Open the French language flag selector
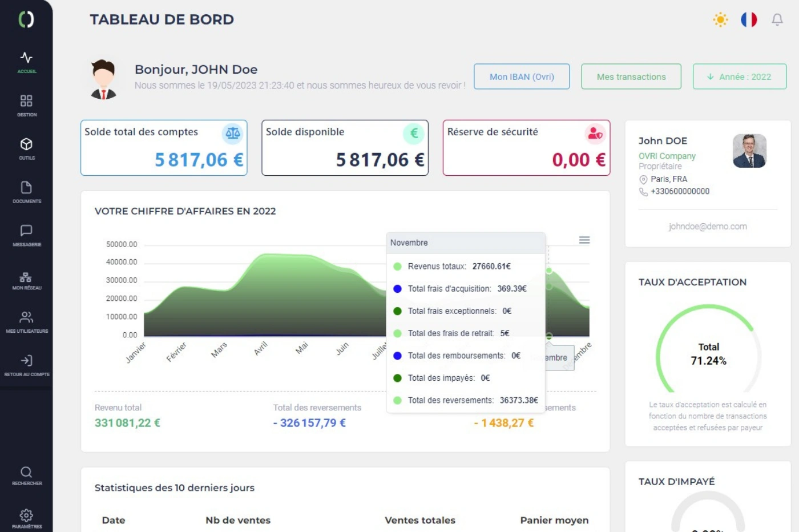This screenshot has height=532, width=799. pos(749,19)
